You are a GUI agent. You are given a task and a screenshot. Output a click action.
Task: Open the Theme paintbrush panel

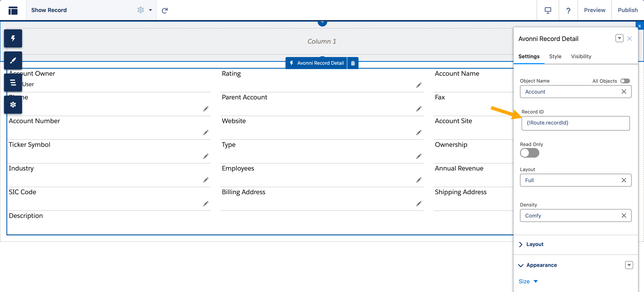pyautogui.click(x=13, y=60)
